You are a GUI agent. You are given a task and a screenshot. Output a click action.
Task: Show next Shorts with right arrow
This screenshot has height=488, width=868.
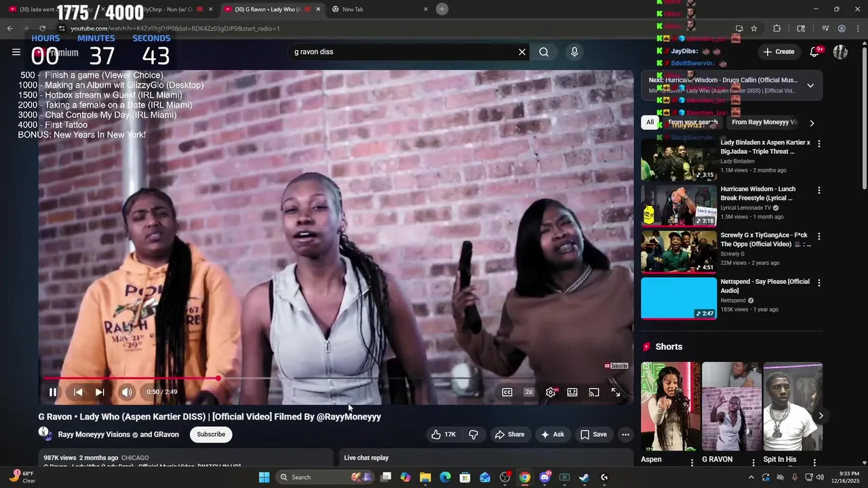coord(821,415)
